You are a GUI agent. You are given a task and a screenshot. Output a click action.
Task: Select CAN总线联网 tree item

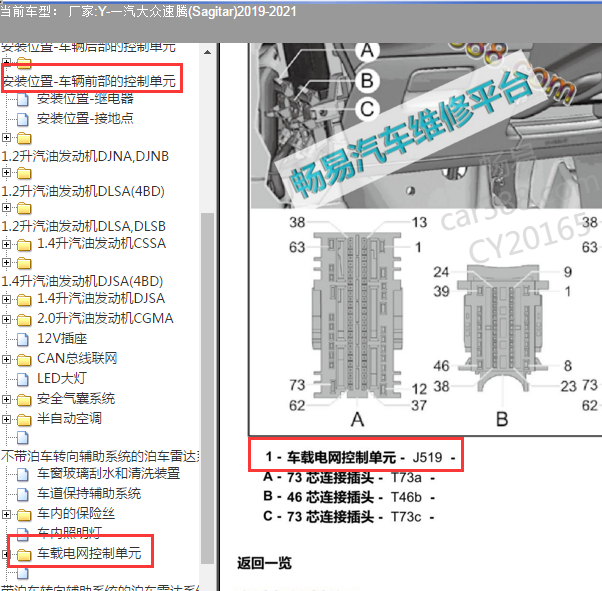coord(77,358)
